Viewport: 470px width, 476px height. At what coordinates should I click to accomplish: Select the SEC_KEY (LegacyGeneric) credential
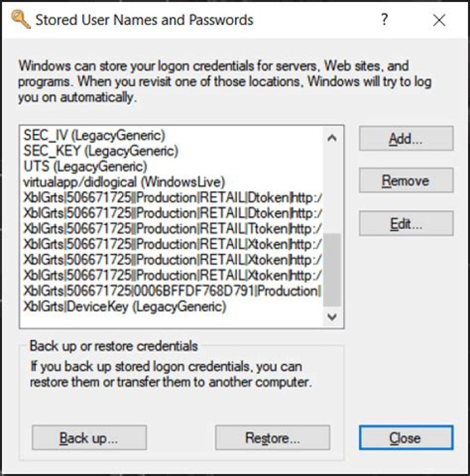101,151
